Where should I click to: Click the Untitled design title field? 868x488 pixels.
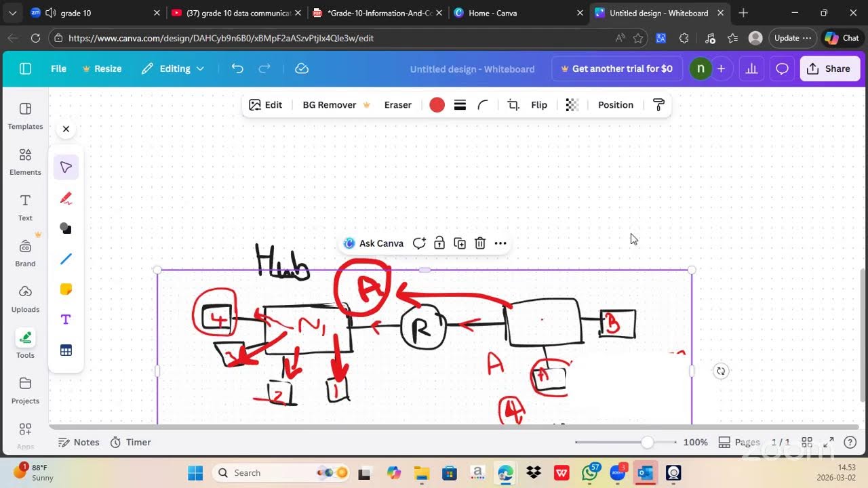472,69
